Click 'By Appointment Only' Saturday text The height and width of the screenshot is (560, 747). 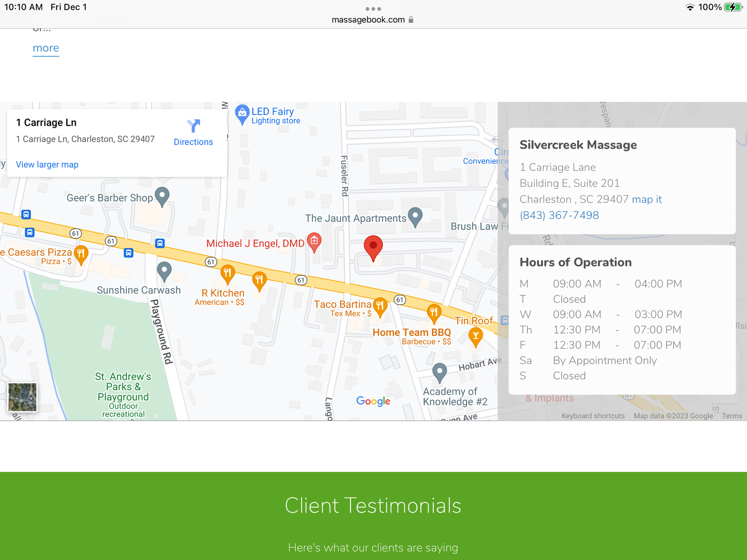tap(605, 361)
